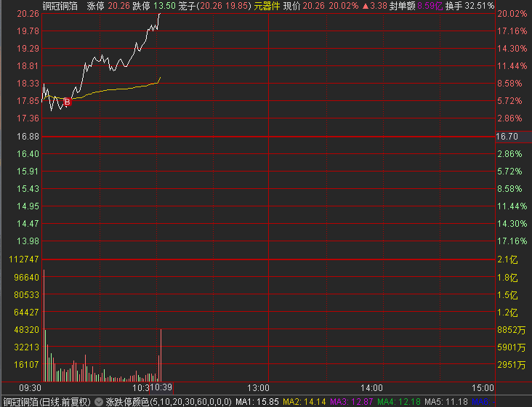
Task: Click the 14:00 time axis label
Action: pyautogui.click(x=371, y=388)
